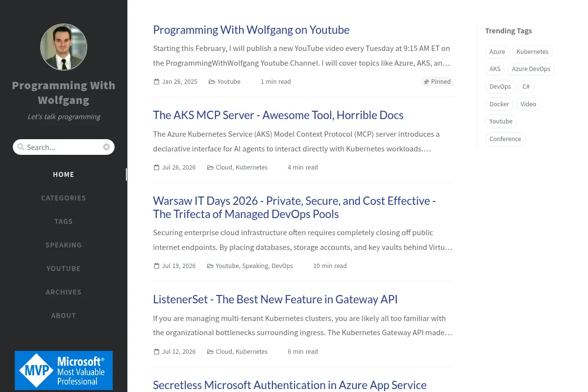Click the 4 min read label
This screenshot has height=392, width=588.
(x=303, y=168)
